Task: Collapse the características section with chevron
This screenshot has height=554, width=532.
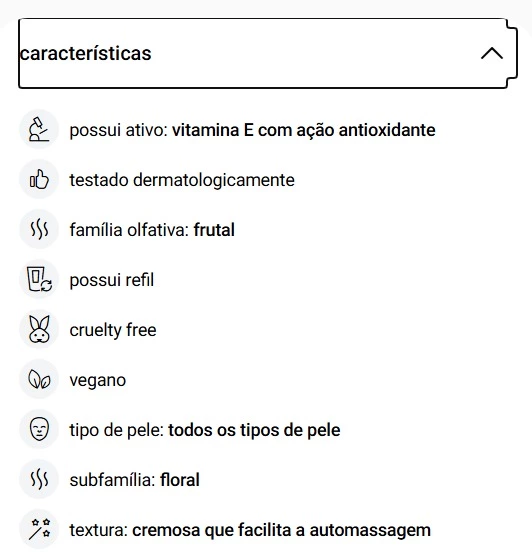Action: pyautogui.click(x=492, y=53)
